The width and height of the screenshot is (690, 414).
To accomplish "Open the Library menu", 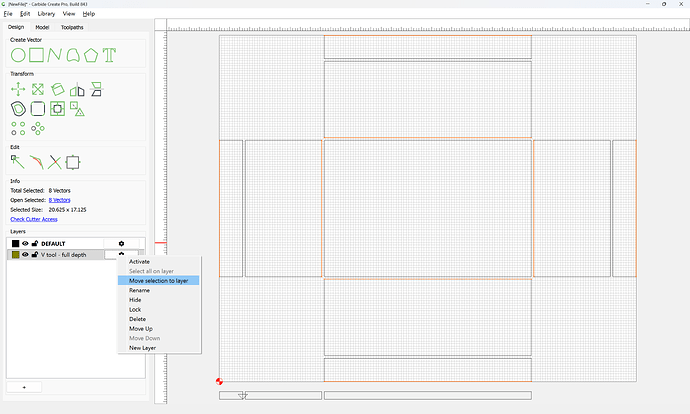I will click(46, 14).
